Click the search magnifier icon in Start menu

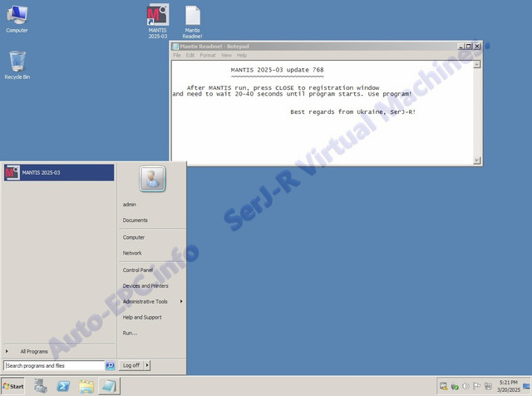coord(110,365)
